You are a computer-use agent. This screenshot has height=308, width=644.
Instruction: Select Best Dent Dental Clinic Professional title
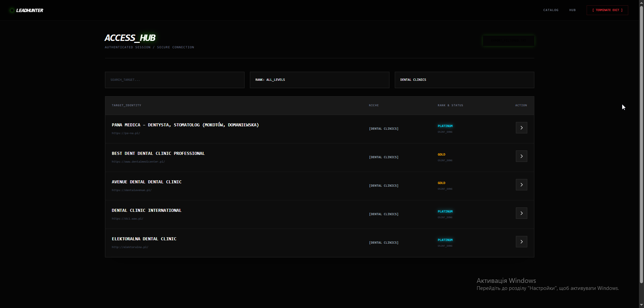tap(158, 153)
